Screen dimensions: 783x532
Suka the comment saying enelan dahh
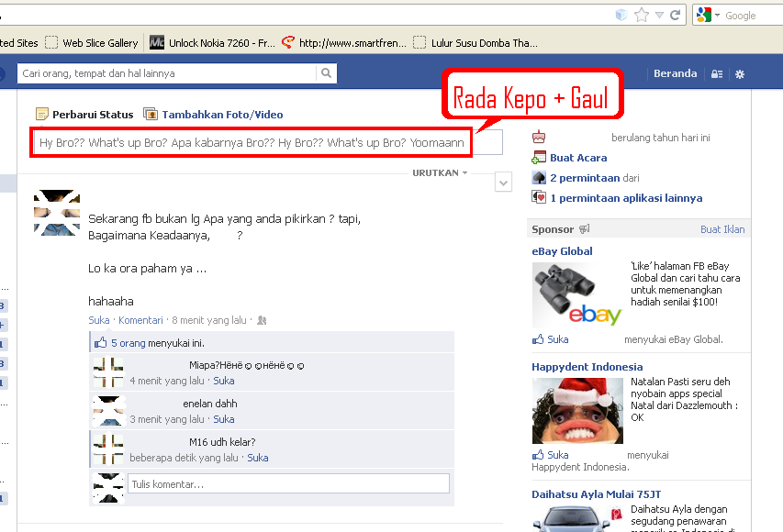click(x=223, y=419)
